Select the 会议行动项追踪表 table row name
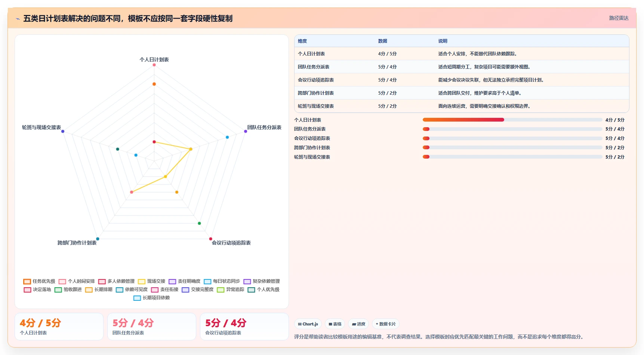The image size is (644, 355). tap(316, 80)
